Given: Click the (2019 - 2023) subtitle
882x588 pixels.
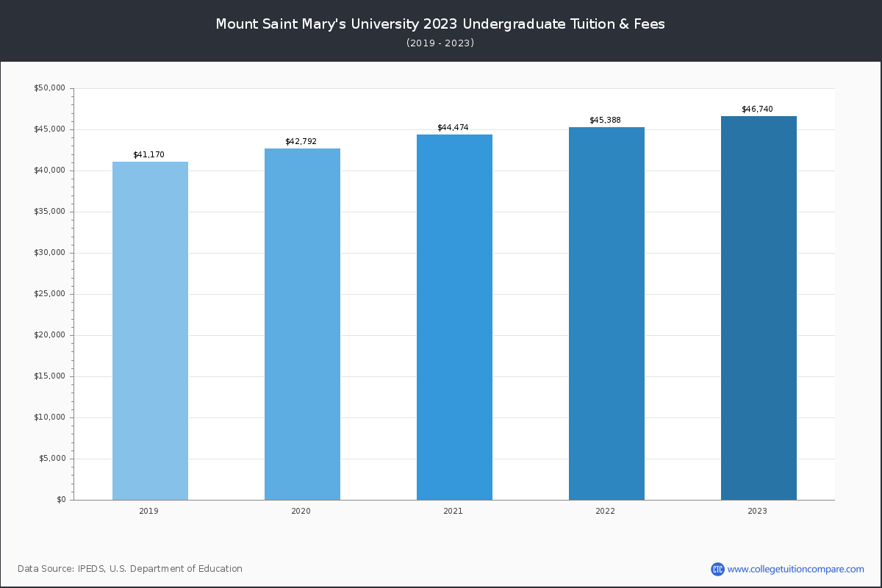Looking at the screenshot, I should click(440, 43).
